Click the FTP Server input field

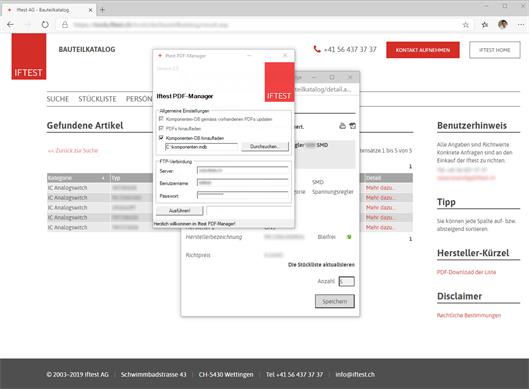click(243, 171)
